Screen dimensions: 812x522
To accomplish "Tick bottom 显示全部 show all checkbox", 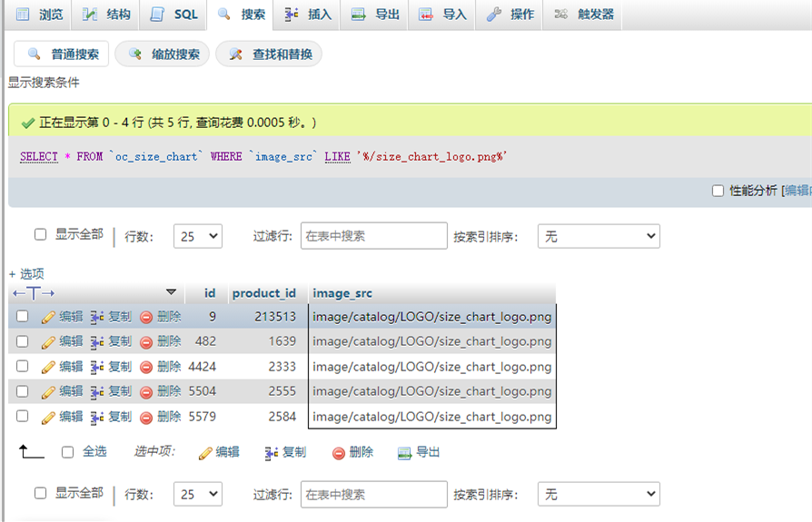I will pos(40,493).
